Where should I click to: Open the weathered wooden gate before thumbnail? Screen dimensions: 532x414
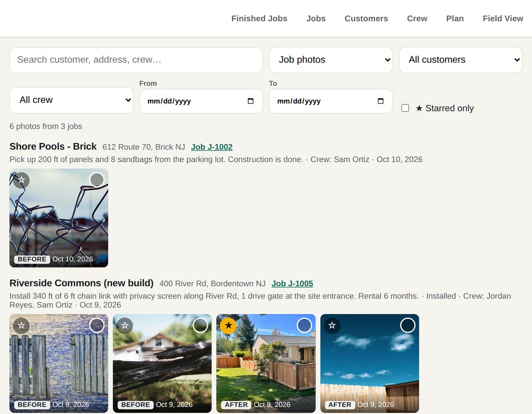coord(59,363)
